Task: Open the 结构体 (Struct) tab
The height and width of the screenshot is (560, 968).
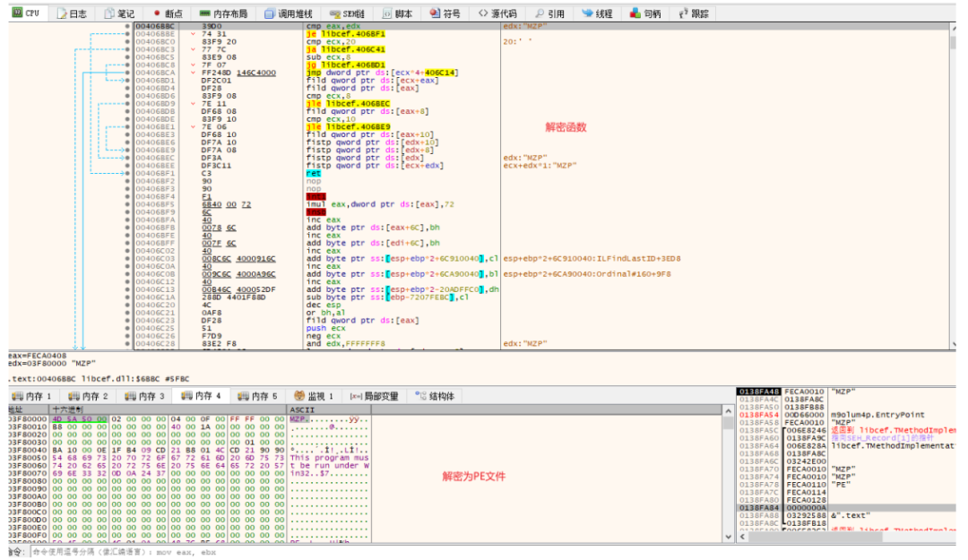Action: coord(435,395)
